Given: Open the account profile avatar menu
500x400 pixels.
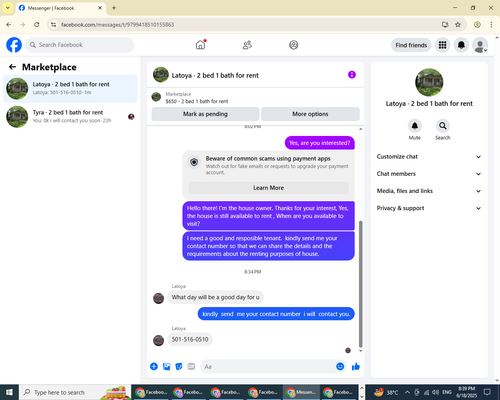Looking at the screenshot, I should click(x=480, y=45).
